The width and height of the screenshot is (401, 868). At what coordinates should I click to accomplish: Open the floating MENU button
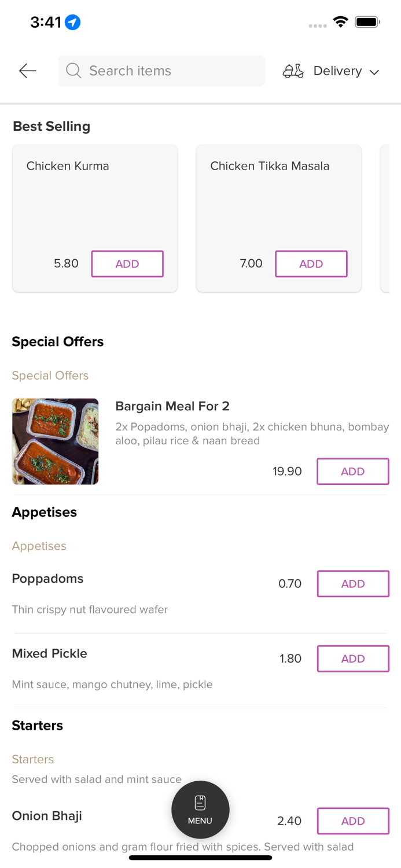(x=200, y=810)
